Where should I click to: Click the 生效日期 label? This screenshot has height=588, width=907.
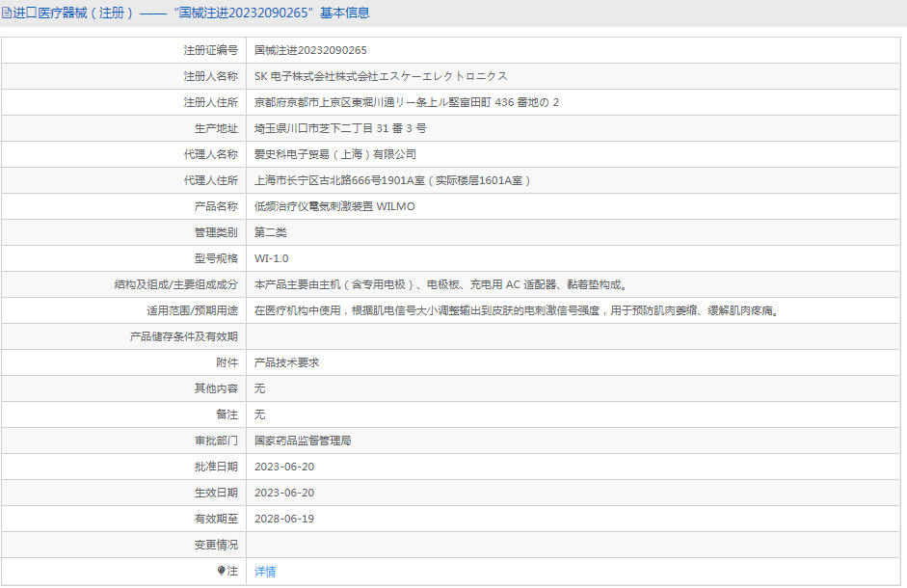click(x=216, y=494)
